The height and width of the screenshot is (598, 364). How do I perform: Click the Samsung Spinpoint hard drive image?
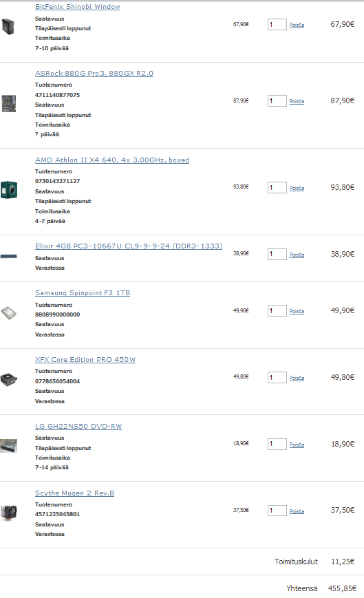[x=8, y=312]
